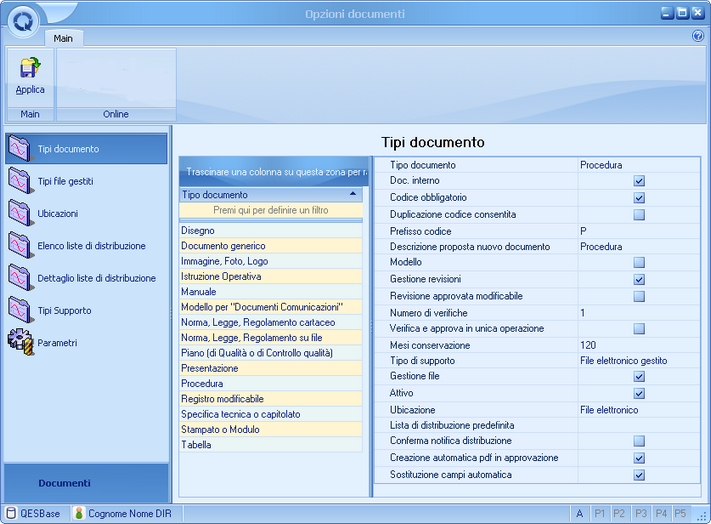
Task: Click the Tipi file gestiti icon
Action: pos(19,180)
